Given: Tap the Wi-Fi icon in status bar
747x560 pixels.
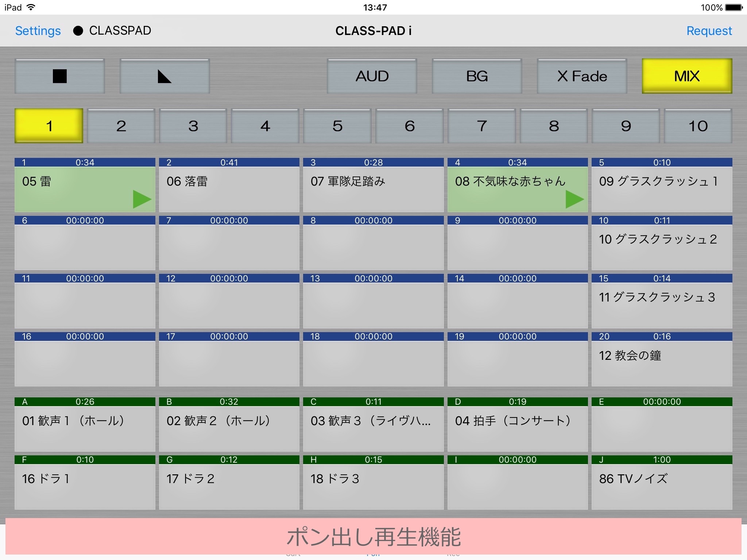Looking at the screenshot, I should click(31, 7).
